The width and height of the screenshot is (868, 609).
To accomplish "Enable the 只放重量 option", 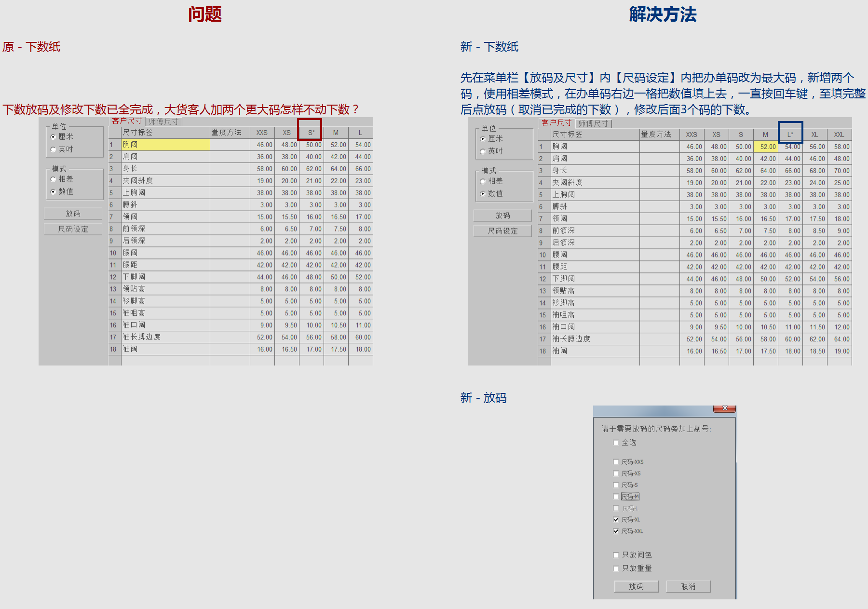I will [616, 568].
